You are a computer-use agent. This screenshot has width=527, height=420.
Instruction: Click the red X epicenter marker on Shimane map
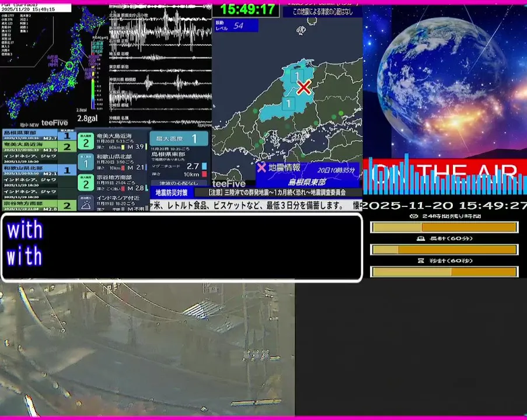(304, 87)
